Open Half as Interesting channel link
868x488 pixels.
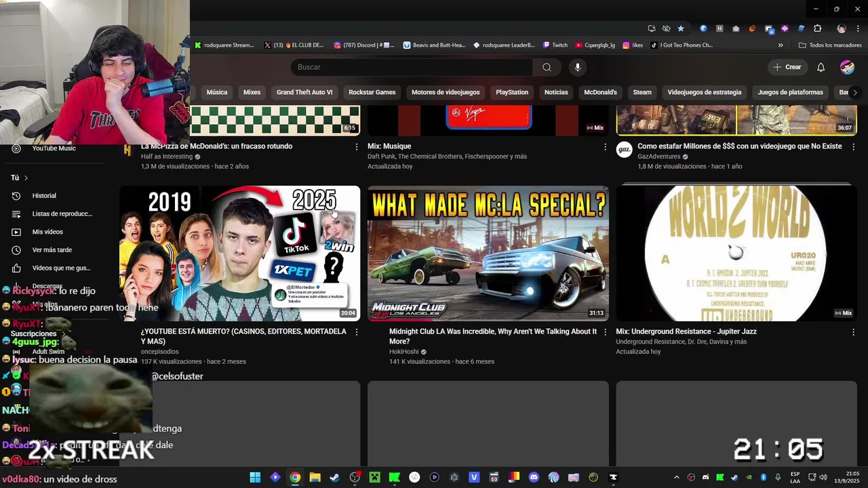pos(167,157)
